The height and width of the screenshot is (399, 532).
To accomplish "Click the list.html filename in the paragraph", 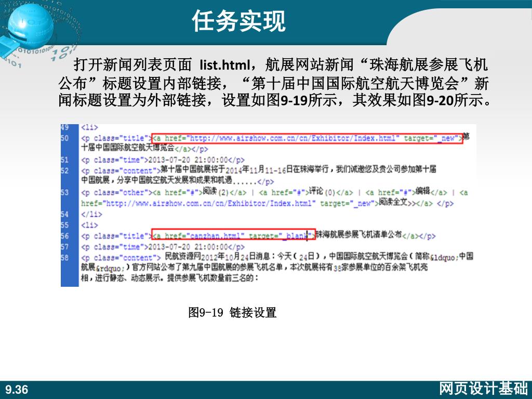I will point(224,64).
